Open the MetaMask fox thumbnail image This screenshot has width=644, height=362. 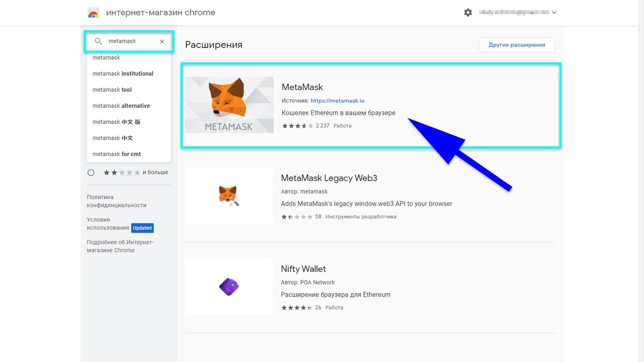tap(229, 105)
